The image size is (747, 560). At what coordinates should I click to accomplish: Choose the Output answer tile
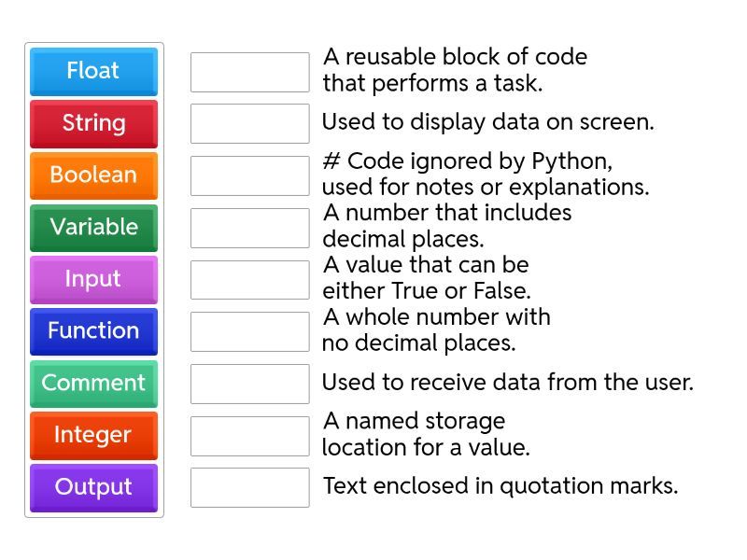point(93,487)
